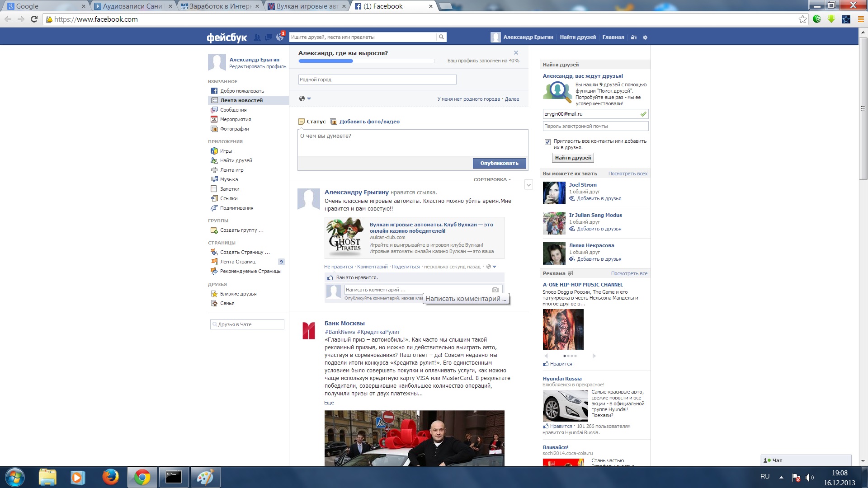Image resolution: width=868 pixels, height=488 pixels.
Task: Open СОРТИРОВКА sort dropdown
Action: pos(492,179)
